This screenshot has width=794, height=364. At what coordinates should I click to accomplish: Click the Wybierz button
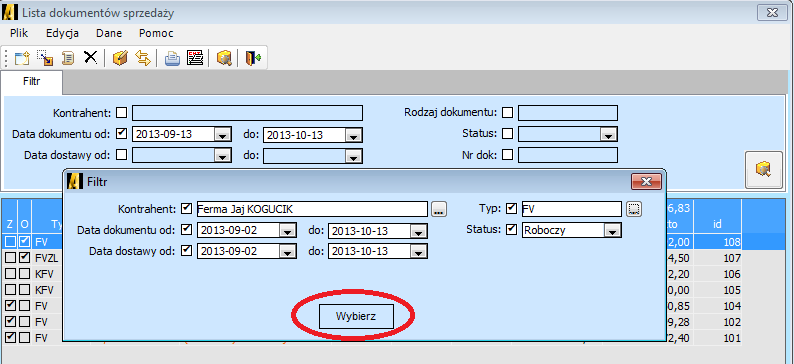[x=355, y=316]
